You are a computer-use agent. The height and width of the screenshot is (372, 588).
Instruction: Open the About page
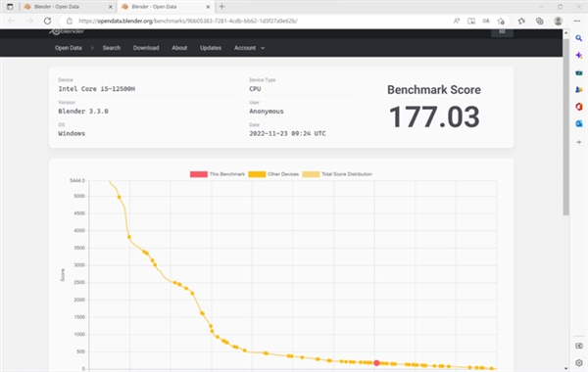pos(179,48)
